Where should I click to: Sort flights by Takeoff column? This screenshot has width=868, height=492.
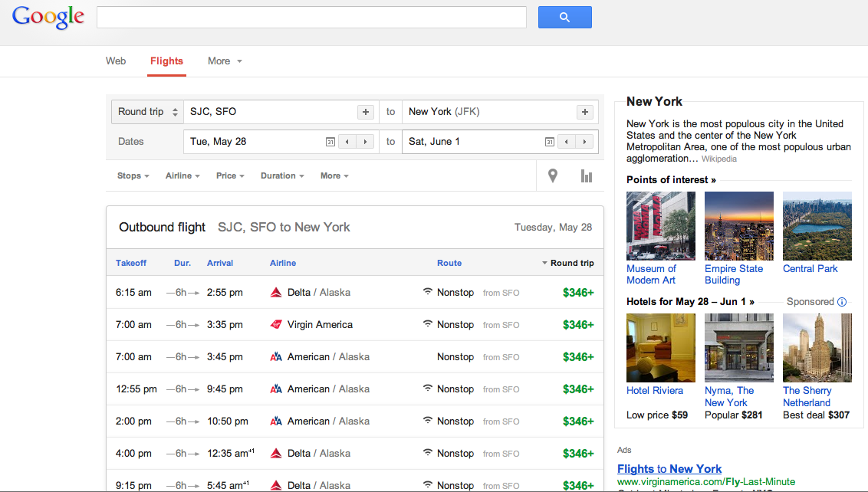[131, 263]
